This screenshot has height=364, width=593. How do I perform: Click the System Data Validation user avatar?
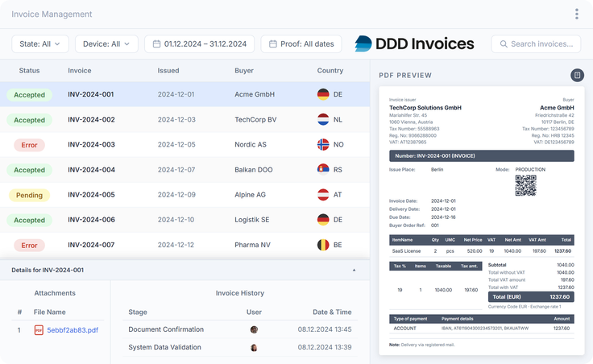pyautogui.click(x=254, y=347)
